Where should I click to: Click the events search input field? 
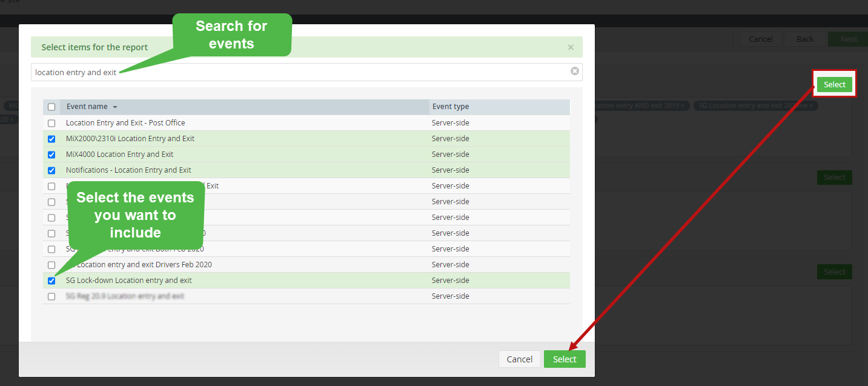coord(306,72)
